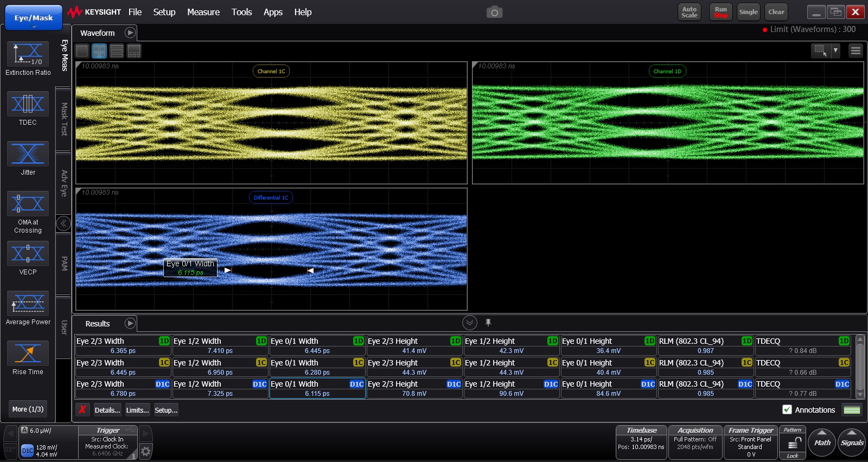Select the TDEC measurement icon
868x462 pixels.
tap(28, 104)
